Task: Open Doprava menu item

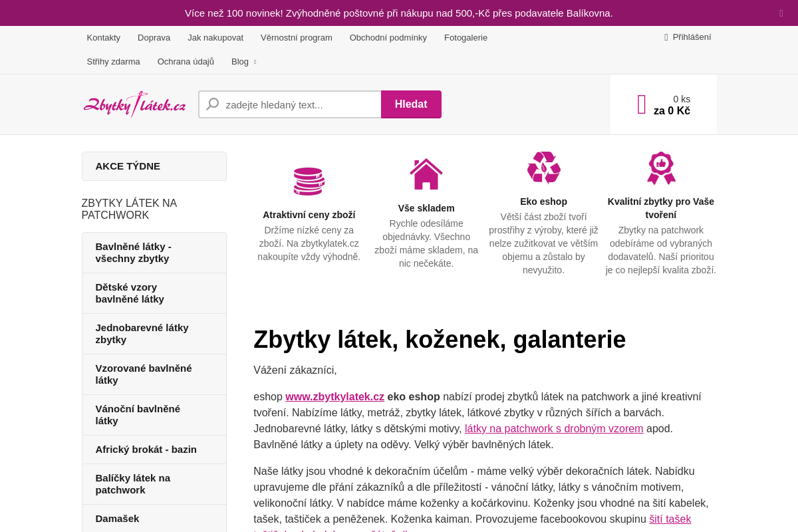Action: [x=154, y=37]
